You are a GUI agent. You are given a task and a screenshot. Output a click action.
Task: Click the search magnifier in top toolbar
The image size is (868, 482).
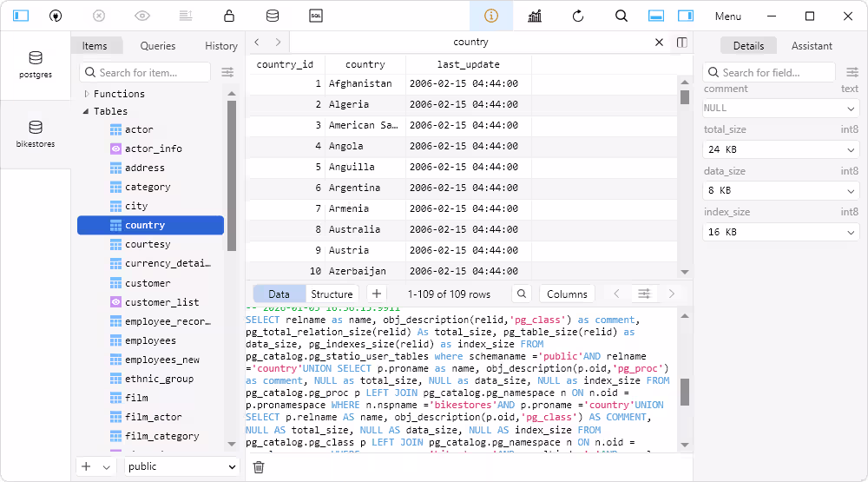[621, 16]
